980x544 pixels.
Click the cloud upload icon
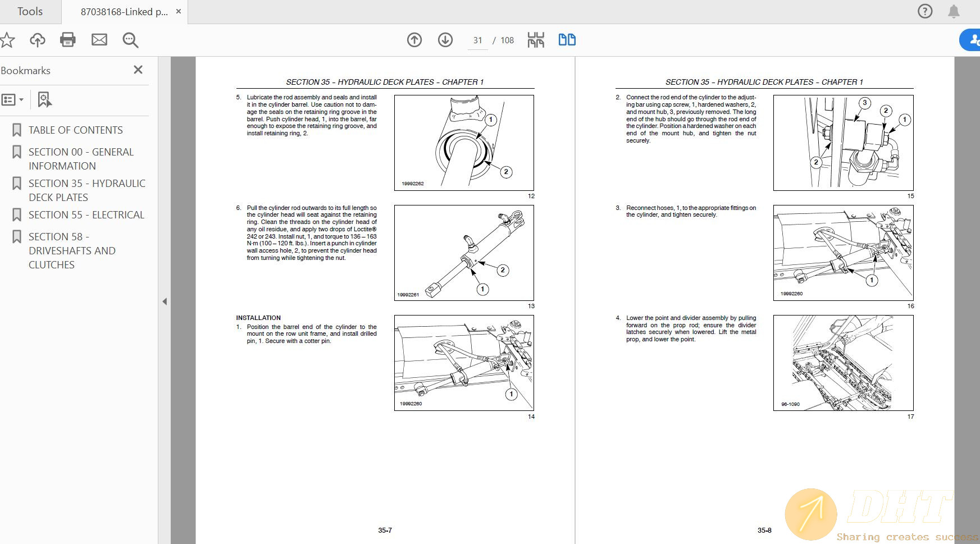(38, 40)
